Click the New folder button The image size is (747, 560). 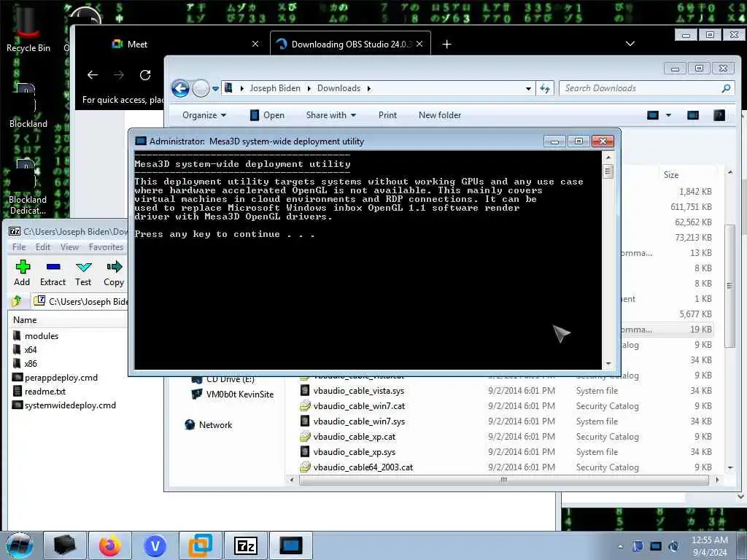point(440,115)
